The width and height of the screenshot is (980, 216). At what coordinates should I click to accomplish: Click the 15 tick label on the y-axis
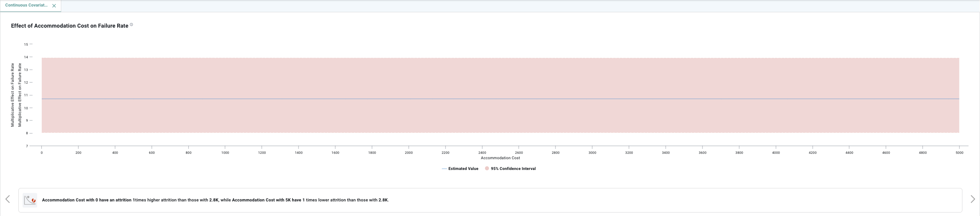click(x=26, y=45)
